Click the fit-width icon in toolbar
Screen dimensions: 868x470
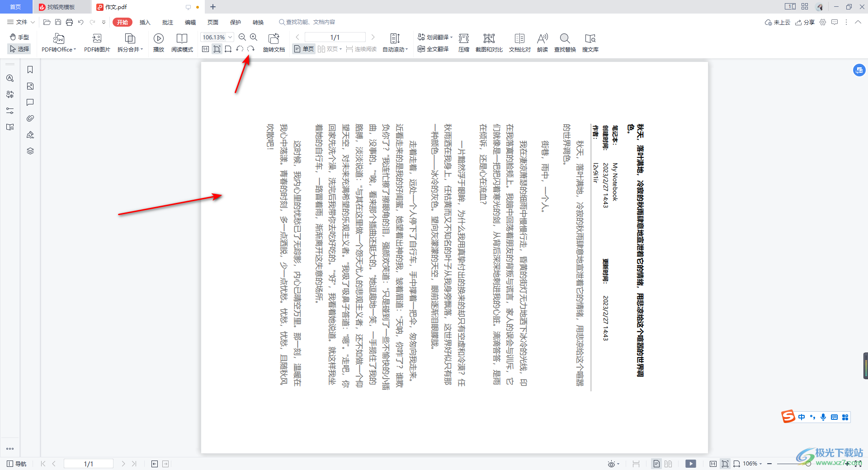click(228, 49)
